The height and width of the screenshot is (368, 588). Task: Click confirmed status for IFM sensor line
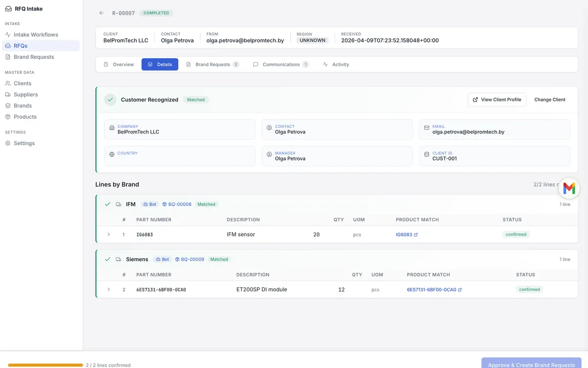[516, 235]
